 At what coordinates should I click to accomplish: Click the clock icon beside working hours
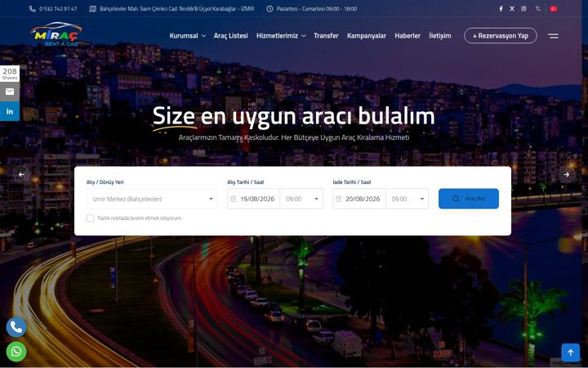point(269,9)
